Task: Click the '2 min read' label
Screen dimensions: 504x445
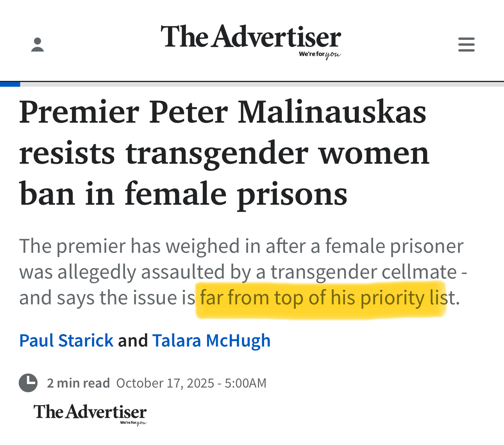Action: [78, 383]
